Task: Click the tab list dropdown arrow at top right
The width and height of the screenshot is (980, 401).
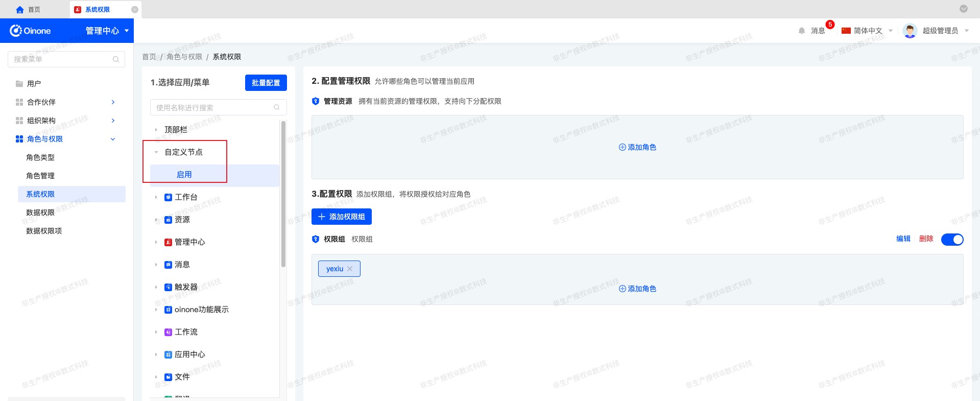Action: pyautogui.click(x=964, y=9)
